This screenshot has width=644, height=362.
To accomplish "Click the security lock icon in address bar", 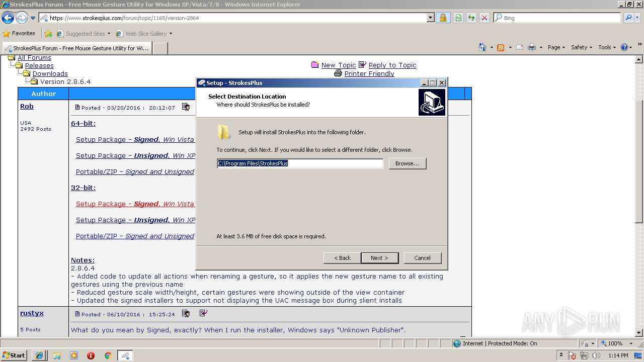I will click(443, 18).
